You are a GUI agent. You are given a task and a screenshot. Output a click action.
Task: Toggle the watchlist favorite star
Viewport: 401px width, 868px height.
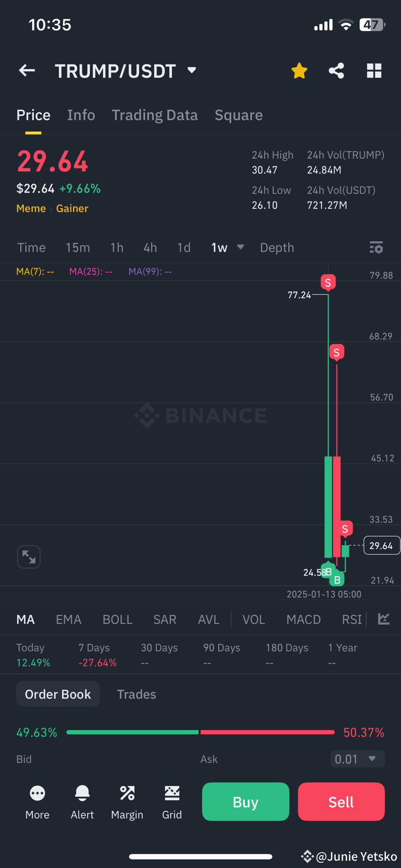click(x=299, y=71)
